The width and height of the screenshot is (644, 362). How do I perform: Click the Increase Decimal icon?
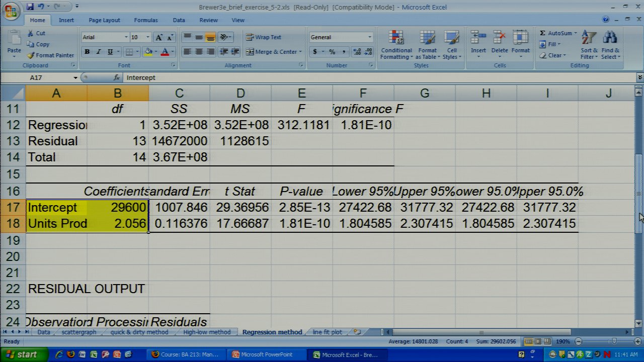[357, 52]
